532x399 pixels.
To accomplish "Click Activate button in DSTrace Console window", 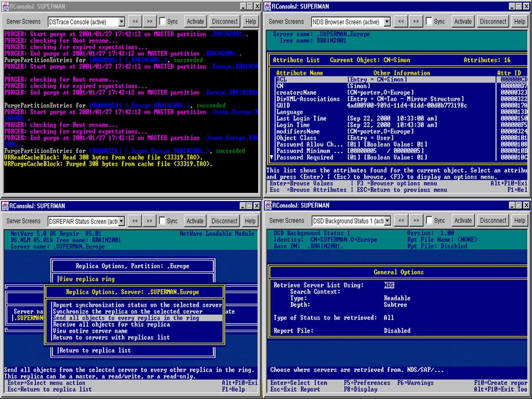I will pyautogui.click(x=196, y=22).
